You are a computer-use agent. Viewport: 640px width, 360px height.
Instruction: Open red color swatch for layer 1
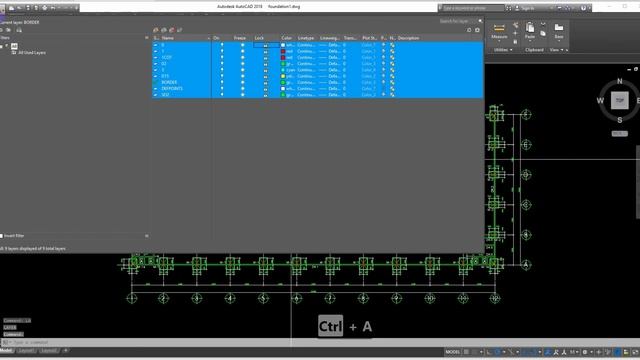(x=283, y=51)
